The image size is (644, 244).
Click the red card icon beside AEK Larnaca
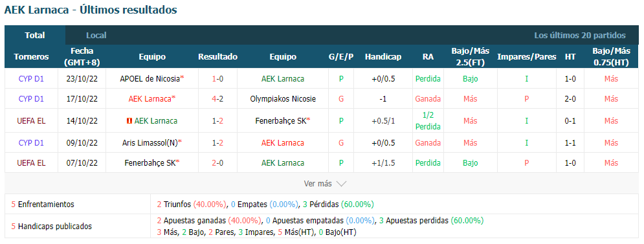click(x=129, y=121)
